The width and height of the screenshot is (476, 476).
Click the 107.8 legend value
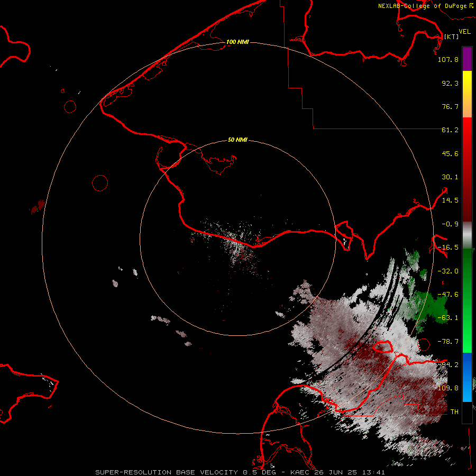pyautogui.click(x=448, y=59)
